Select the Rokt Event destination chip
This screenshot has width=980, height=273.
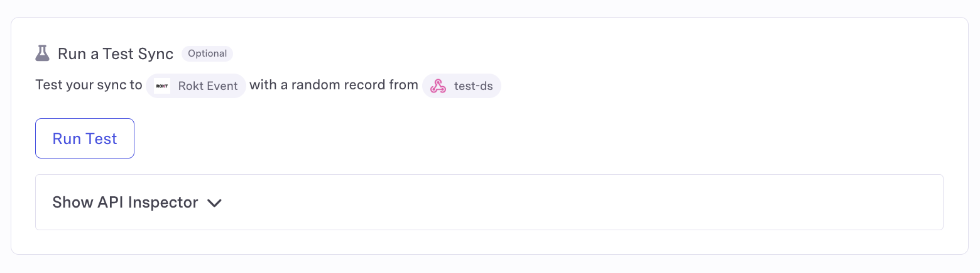pyautogui.click(x=196, y=86)
